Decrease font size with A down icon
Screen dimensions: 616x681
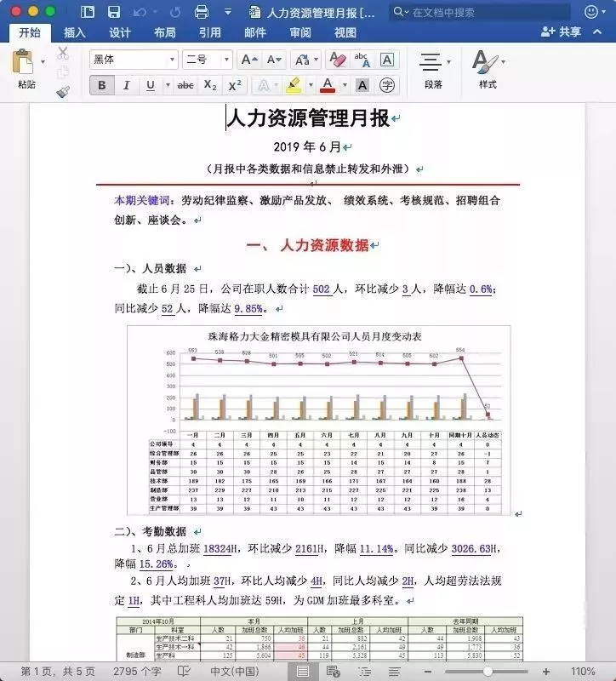[274, 60]
